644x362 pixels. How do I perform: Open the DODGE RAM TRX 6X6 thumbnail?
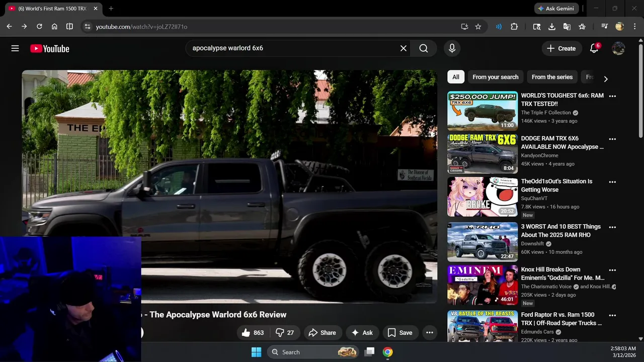482,154
